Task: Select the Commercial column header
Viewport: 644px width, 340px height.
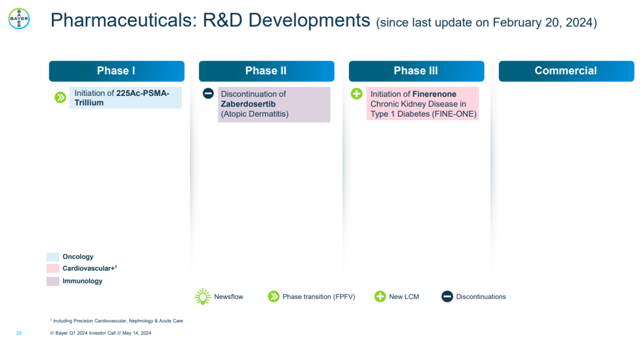Action: tap(566, 71)
